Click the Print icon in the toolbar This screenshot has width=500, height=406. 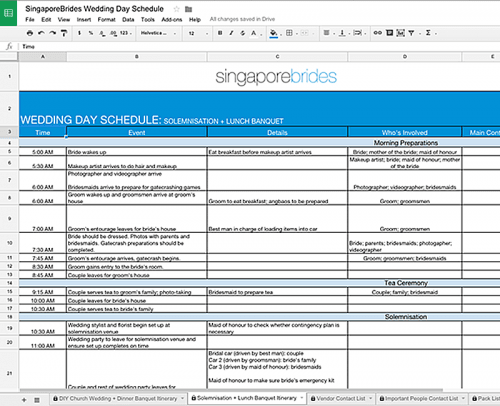(x=30, y=33)
